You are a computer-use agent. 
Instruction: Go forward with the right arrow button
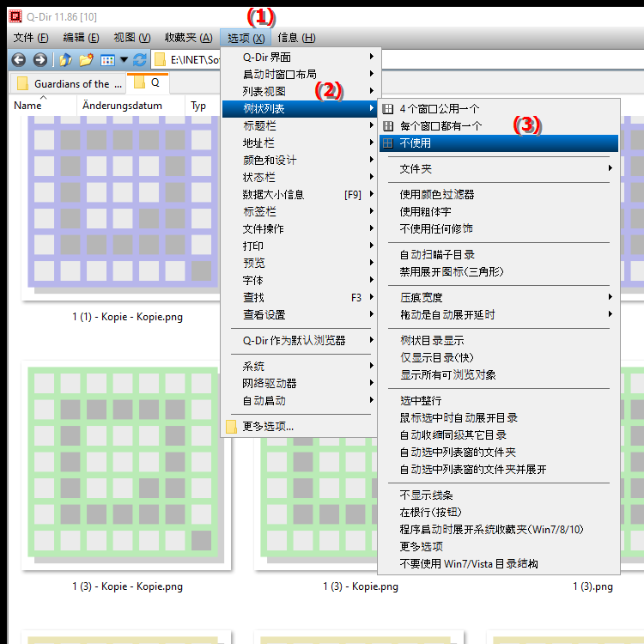(39, 60)
